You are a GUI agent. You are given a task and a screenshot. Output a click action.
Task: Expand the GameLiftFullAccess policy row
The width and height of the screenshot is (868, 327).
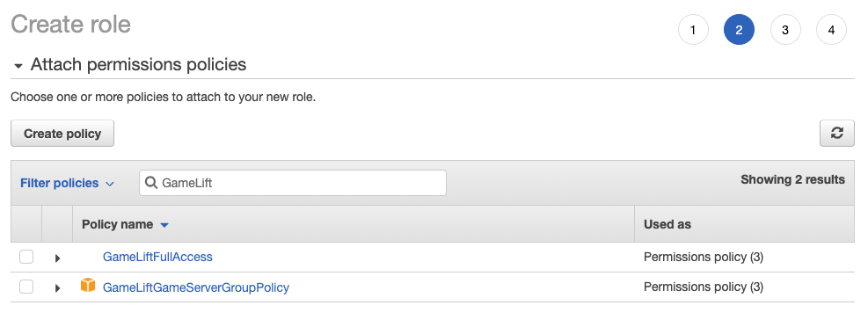coord(57,258)
